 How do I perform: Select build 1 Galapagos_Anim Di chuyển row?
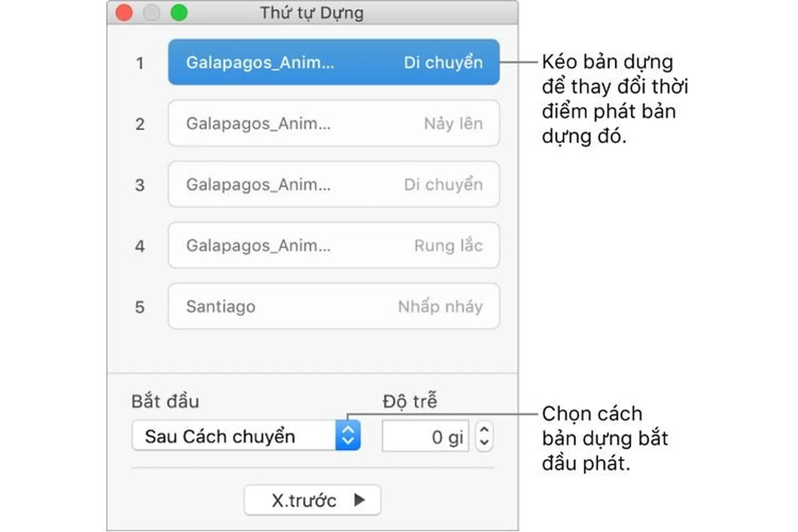pyautogui.click(x=334, y=62)
